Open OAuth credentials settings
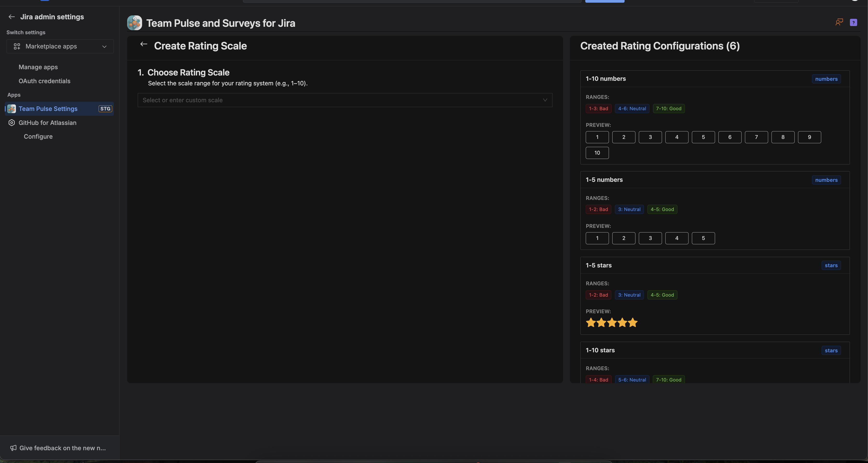This screenshot has width=868, height=463. 44,81
